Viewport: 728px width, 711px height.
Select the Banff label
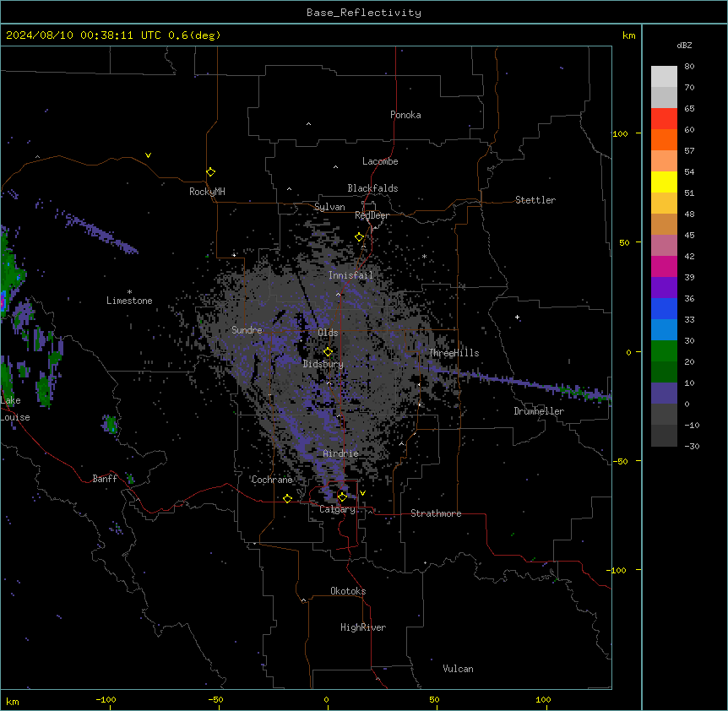[105, 479]
